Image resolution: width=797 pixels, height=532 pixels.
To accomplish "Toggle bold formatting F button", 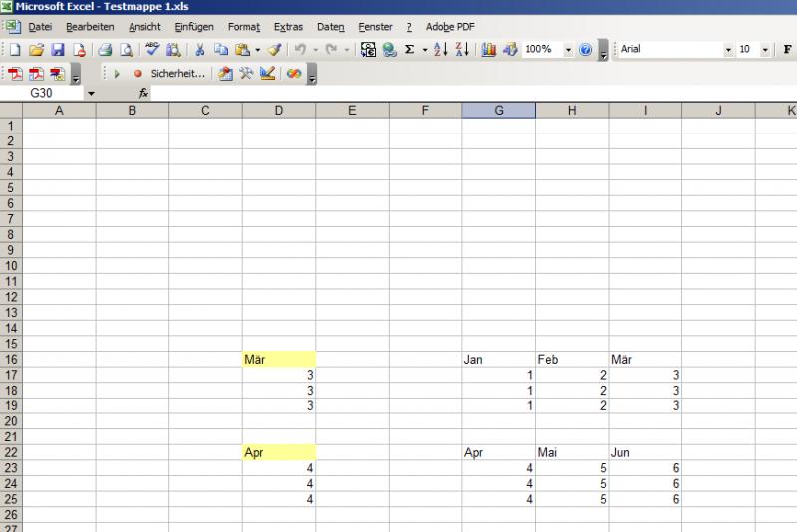I will pos(787,49).
